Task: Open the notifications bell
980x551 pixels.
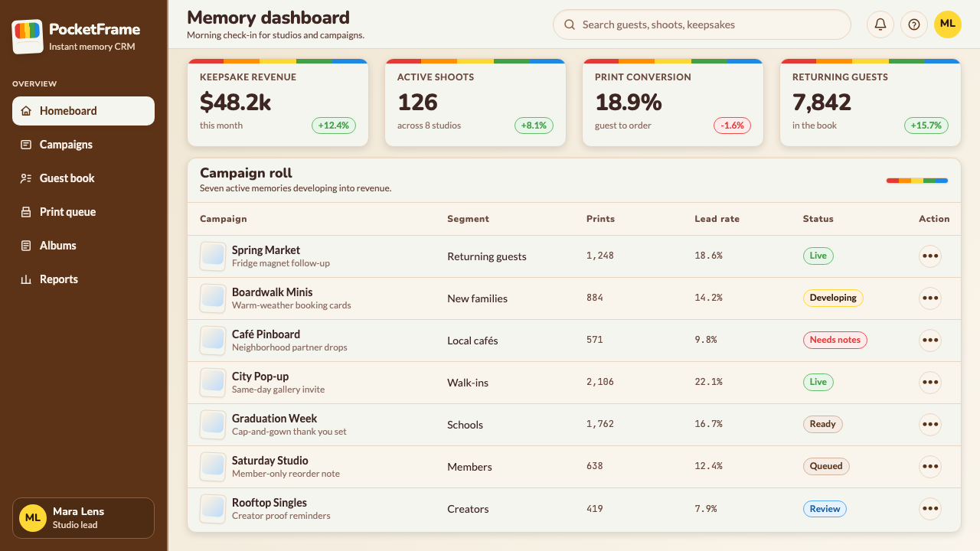Action: tap(880, 24)
